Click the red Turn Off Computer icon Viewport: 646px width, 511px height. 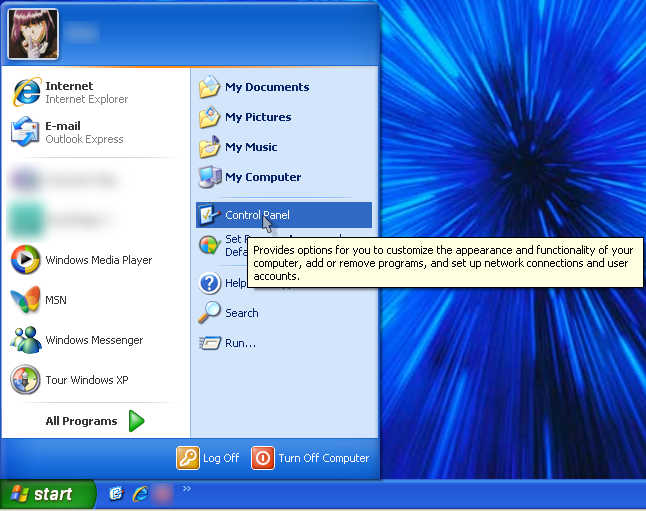[x=262, y=458]
